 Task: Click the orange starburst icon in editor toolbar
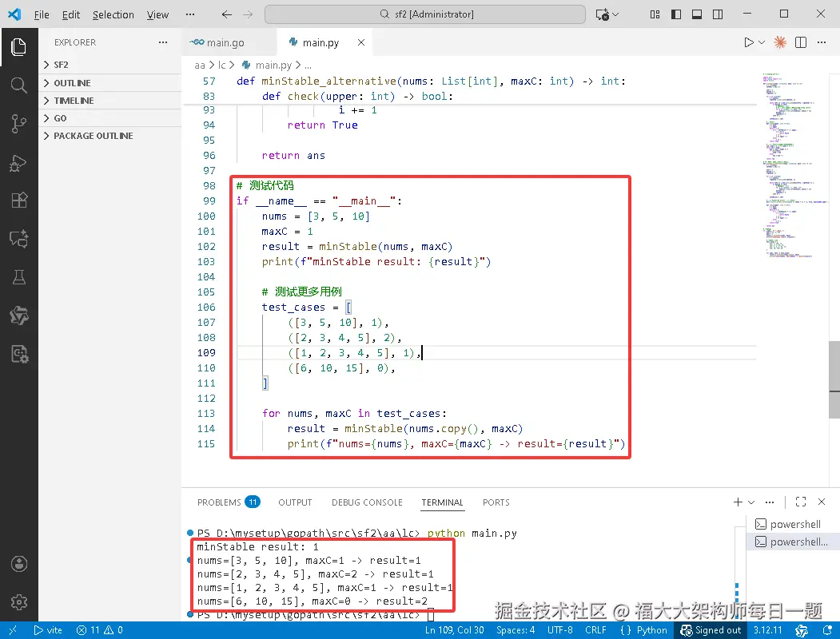coord(780,42)
